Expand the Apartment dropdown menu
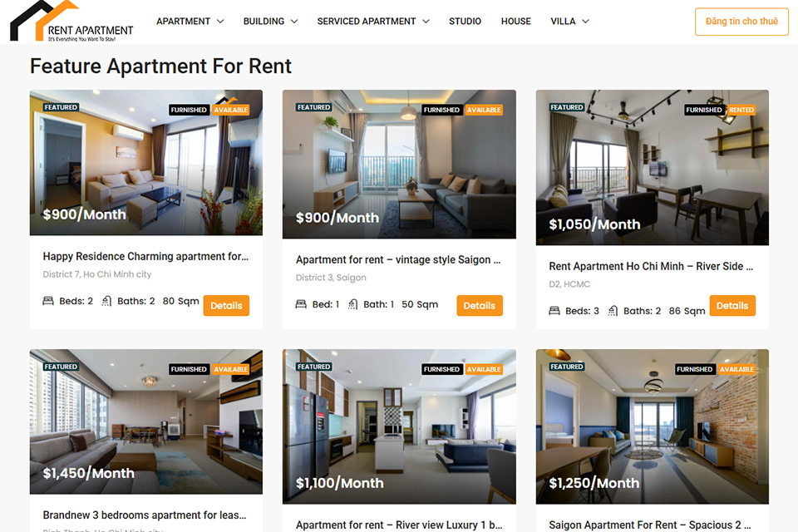The width and height of the screenshot is (798, 532). click(190, 22)
